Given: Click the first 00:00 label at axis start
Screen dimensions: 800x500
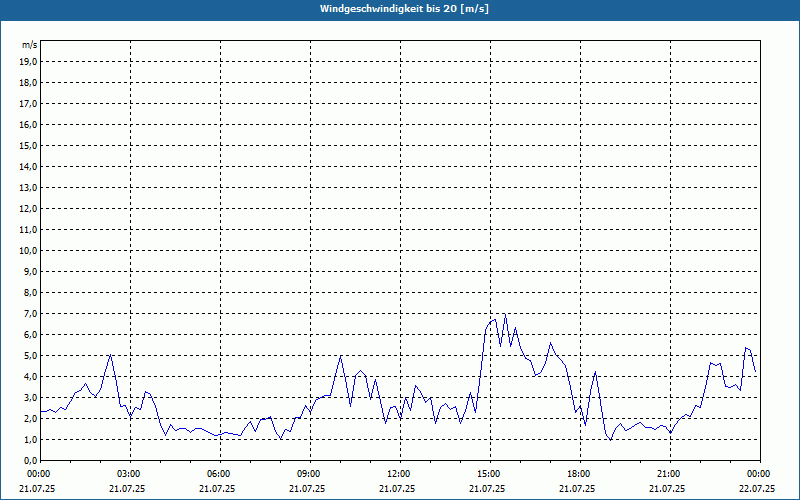Looking at the screenshot, I should click(x=38, y=474).
